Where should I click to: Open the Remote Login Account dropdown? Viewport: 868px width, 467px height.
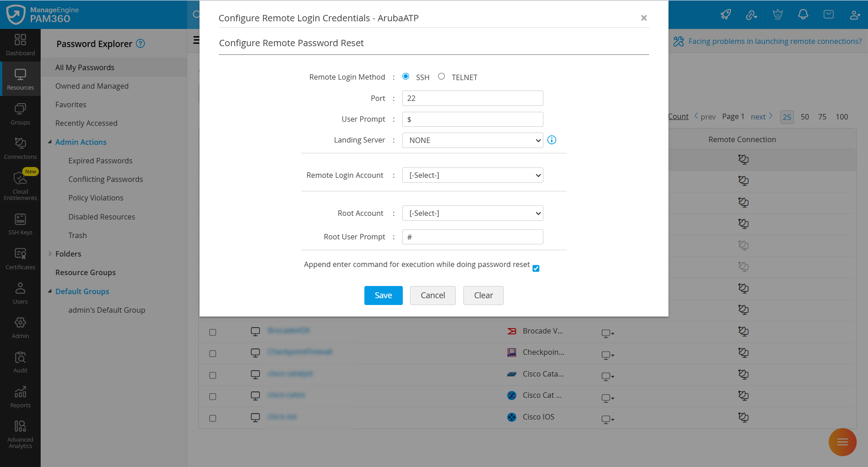472,175
